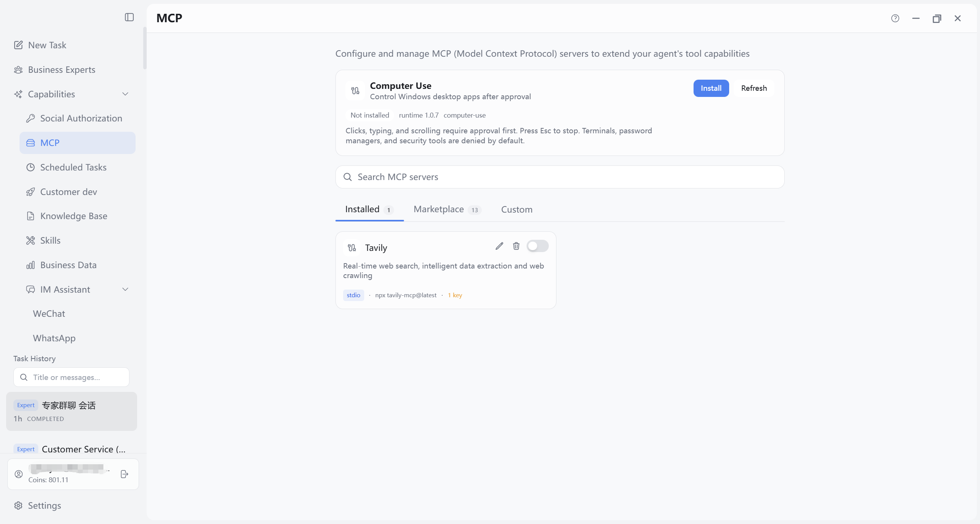Click the 'runtime 1.0.7' badge
Image resolution: width=980 pixels, height=524 pixels.
[x=419, y=115]
